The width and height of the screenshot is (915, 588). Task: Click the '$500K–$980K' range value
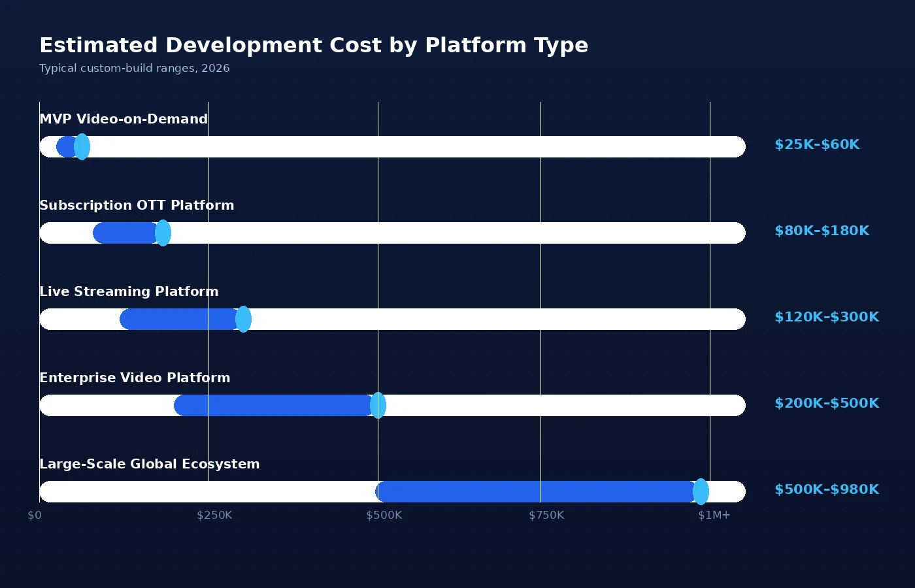click(x=827, y=489)
